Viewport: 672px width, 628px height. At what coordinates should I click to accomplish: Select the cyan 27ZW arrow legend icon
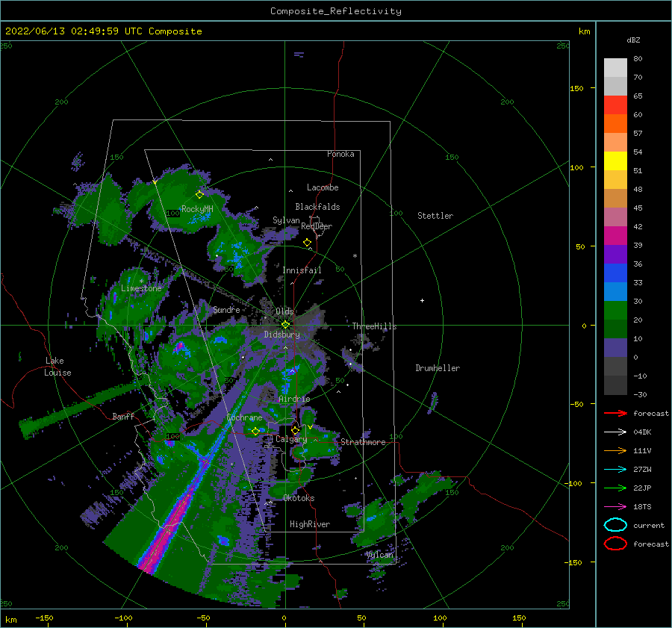point(615,470)
